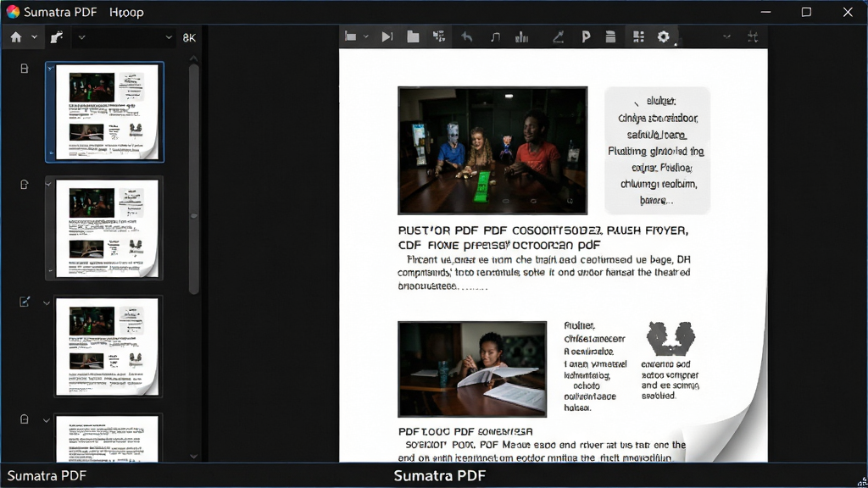868x488 pixels.
Task: Click the page icon next to first thumbnail
Action: pos(25,69)
